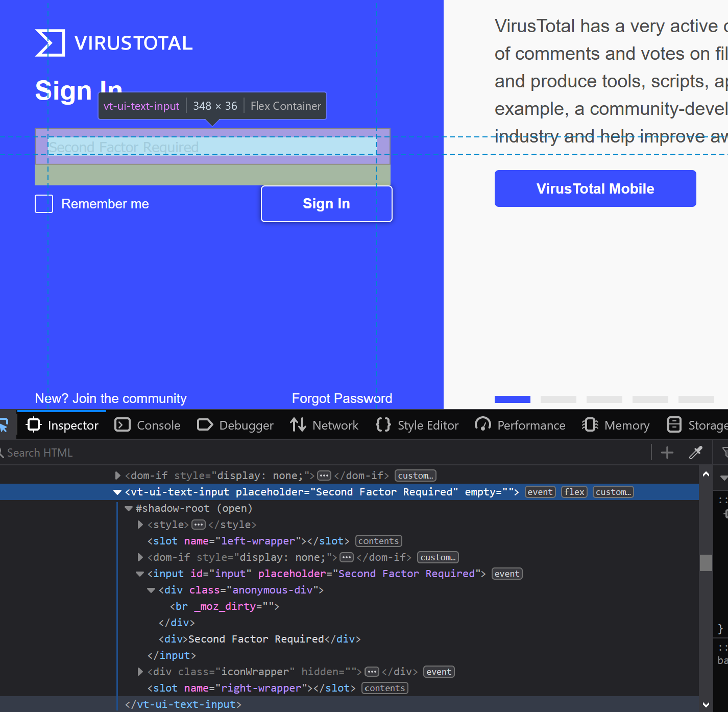This screenshot has height=712, width=728.
Task: Click the VirusTotal Mobile button
Action: (595, 188)
